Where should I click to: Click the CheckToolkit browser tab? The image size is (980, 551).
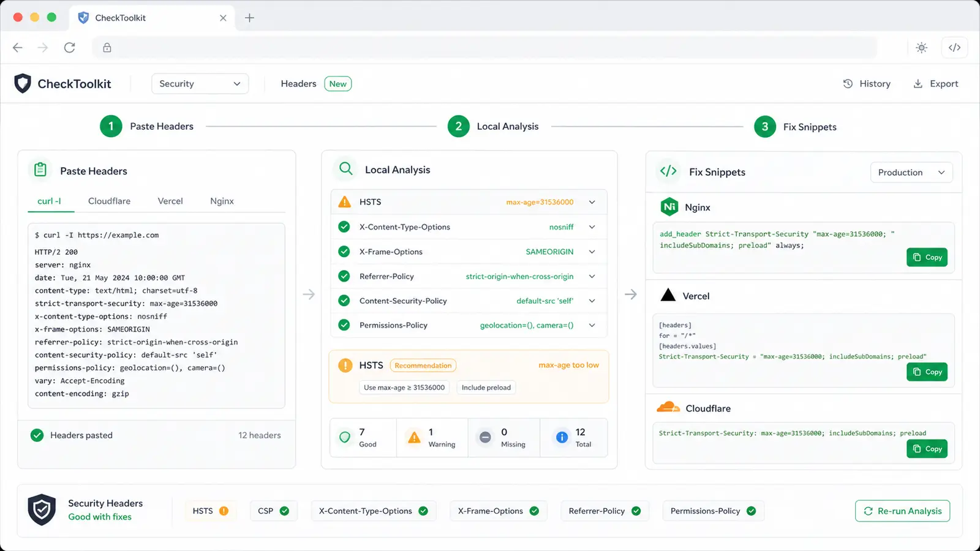152,18
